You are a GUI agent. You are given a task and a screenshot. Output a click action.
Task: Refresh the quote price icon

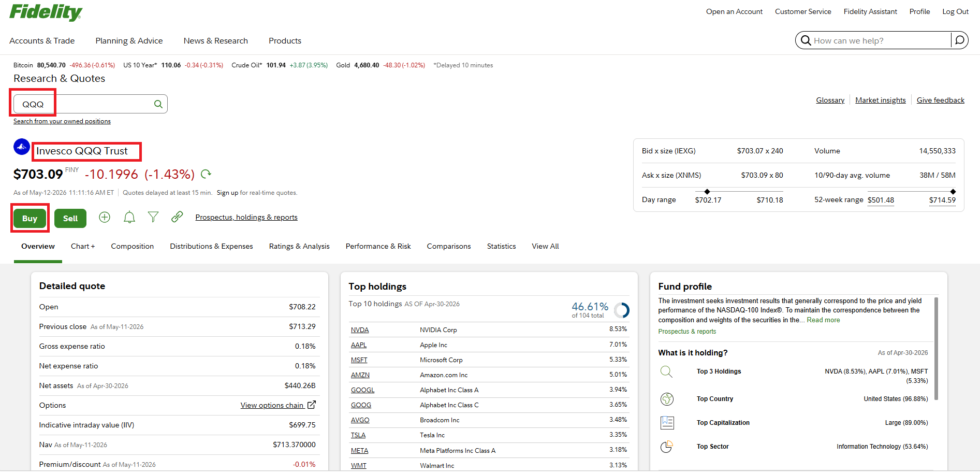(206, 174)
